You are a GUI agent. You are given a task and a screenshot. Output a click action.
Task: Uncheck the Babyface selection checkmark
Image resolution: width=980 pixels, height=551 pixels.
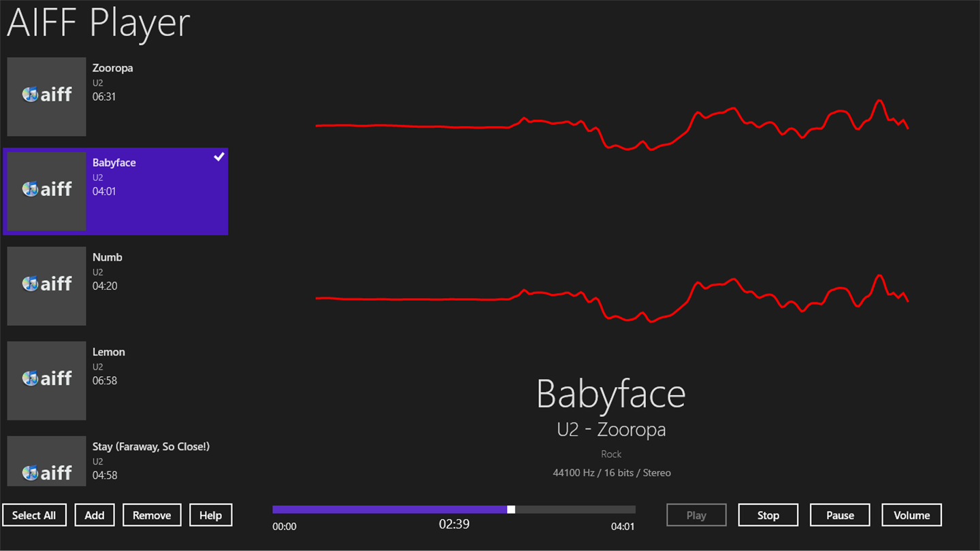point(218,157)
